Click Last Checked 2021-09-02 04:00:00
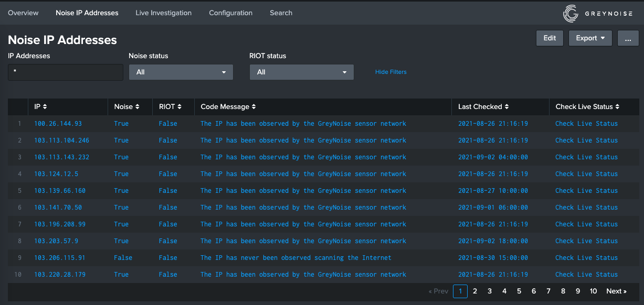Screen dimensions: 644x305 pos(493,157)
